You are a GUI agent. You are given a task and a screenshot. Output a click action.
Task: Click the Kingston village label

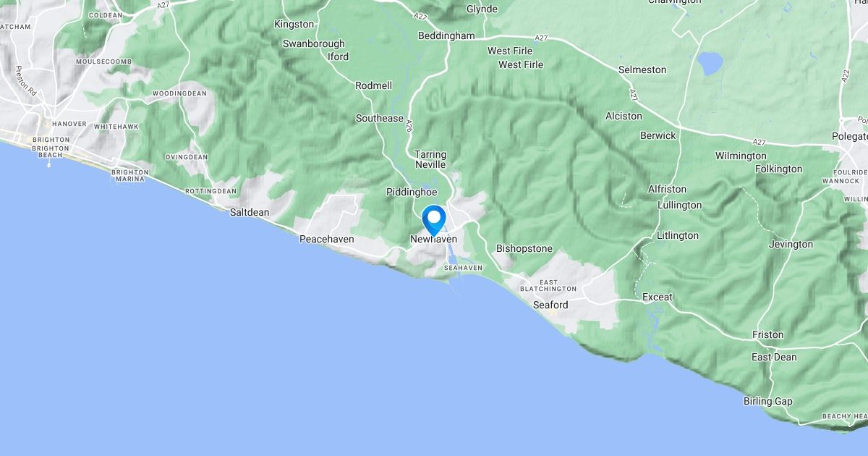(x=294, y=25)
